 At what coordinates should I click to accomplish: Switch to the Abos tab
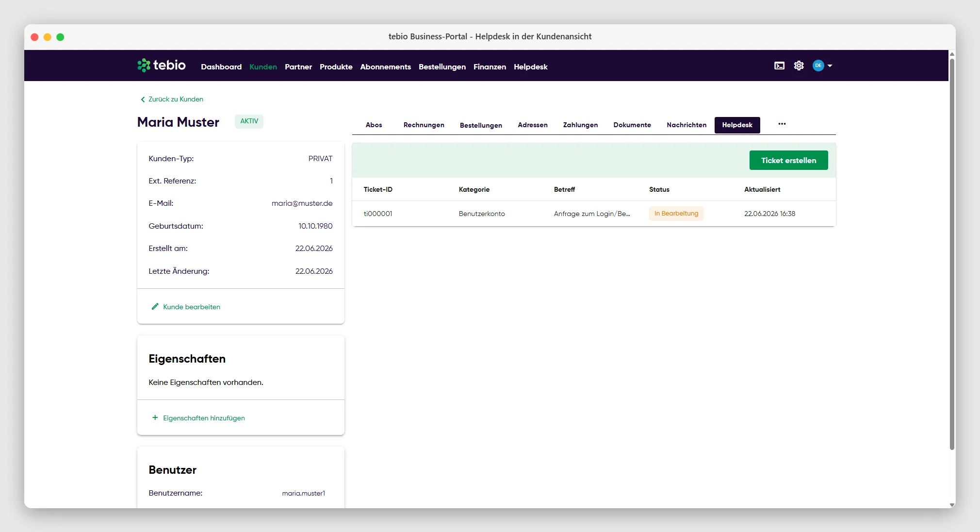tap(374, 125)
